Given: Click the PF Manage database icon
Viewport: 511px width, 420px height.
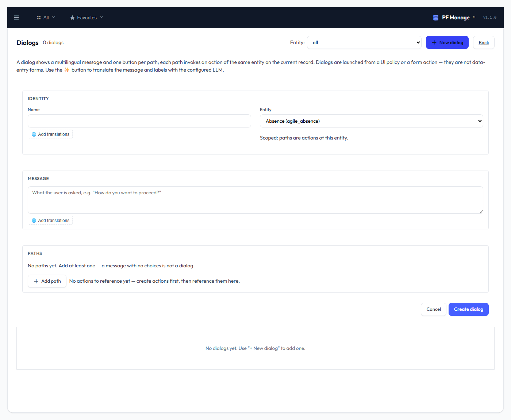Looking at the screenshot, I should pyautogui.click(x=436, y=18).
